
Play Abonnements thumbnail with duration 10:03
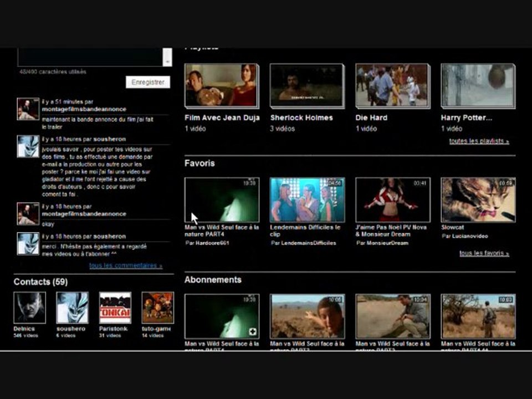tap(478, 316)
